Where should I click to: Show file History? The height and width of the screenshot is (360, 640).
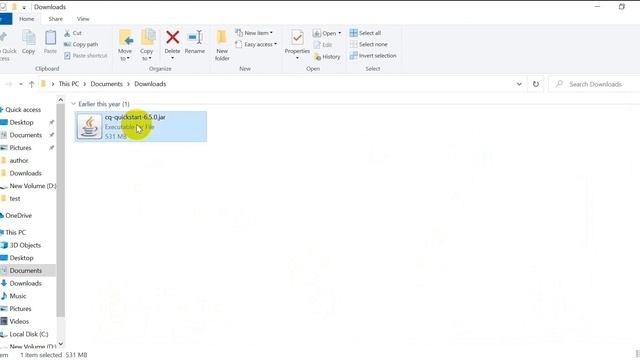click(x=327, y=57)
